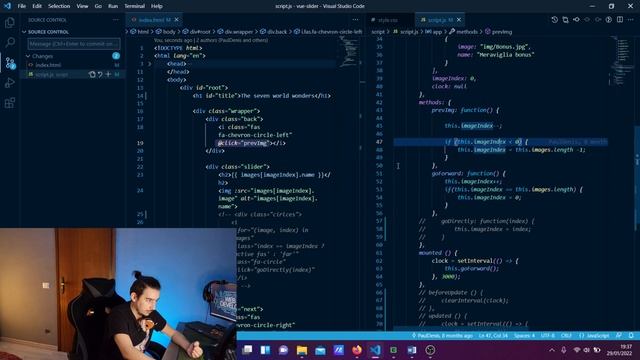
Task: Open timeline history icon in editor toolbar
Action: pos(554,20)
